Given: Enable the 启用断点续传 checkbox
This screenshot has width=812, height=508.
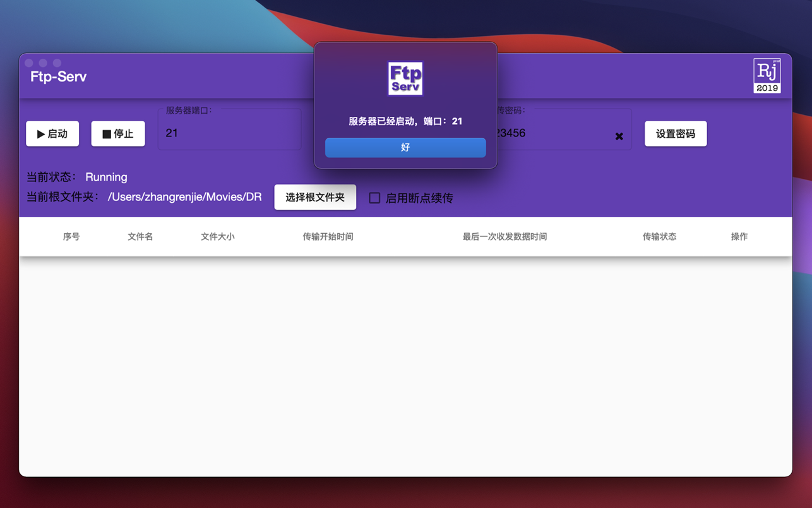Looking at the screenshot, I should click(374, 198).
